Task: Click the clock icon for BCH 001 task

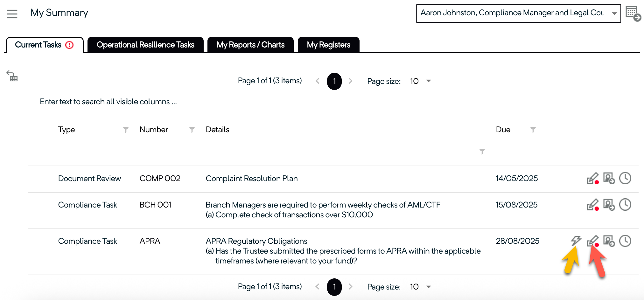Action: pos(625,205)
